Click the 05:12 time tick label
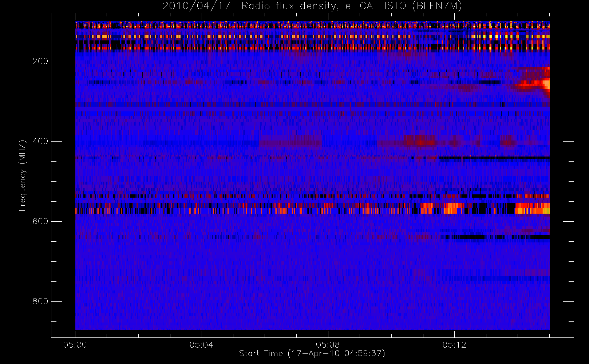589x364 pixels. point(454,345)
